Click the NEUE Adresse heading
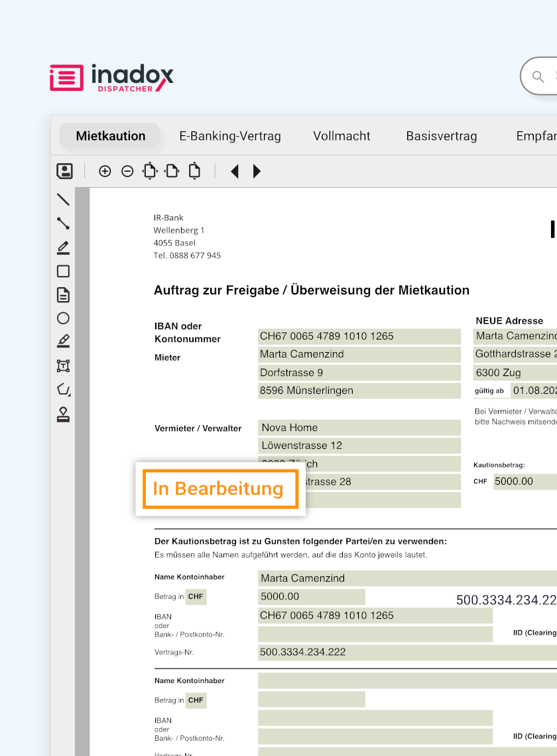557x756 pixels. [x=509, y=320]
